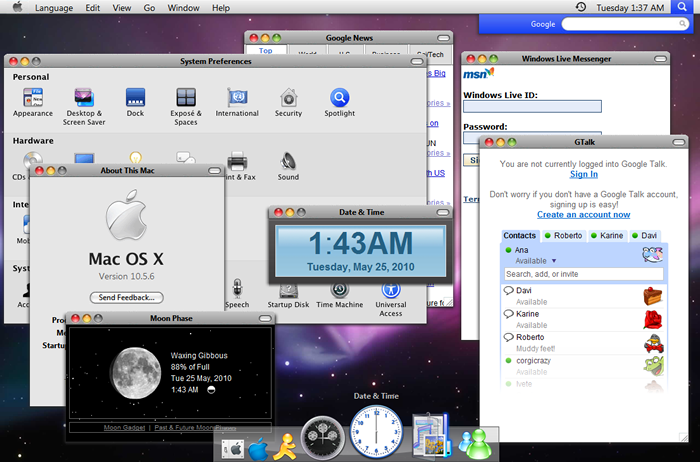700x462 pixels.
Task: Click Create an account now link
Action: point(583,215)
